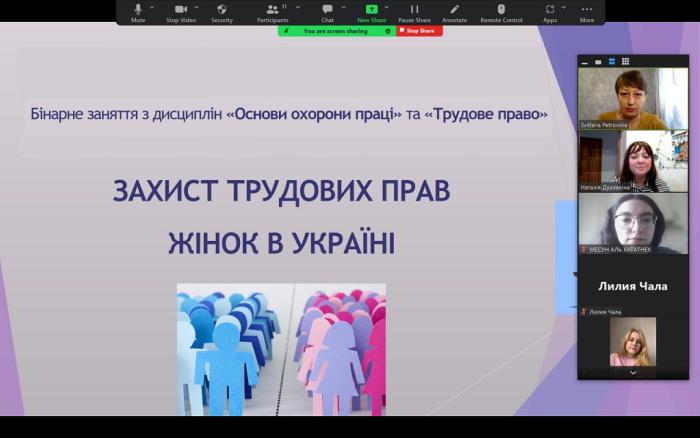Mute the microphone in Zoom toolbar
Image resolution: width=700 pixels, height=438 pixels.
(138, 13)
